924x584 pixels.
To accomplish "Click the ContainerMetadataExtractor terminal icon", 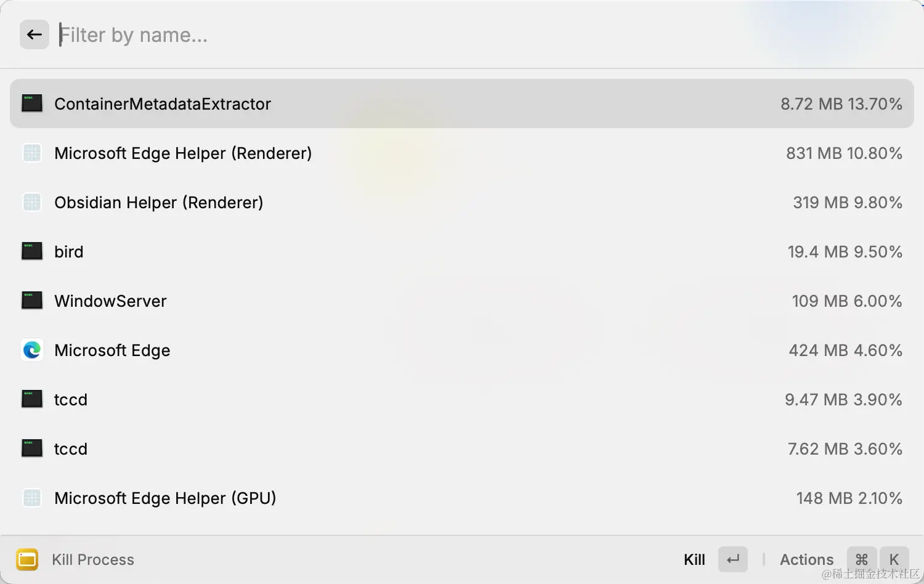I will pos(32,103).
